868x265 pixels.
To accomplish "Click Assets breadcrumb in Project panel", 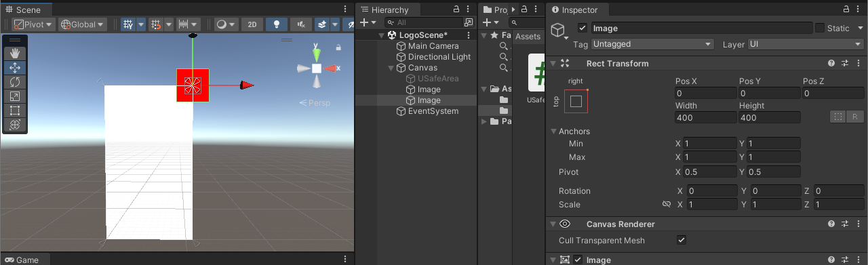I will click(528, 36).
